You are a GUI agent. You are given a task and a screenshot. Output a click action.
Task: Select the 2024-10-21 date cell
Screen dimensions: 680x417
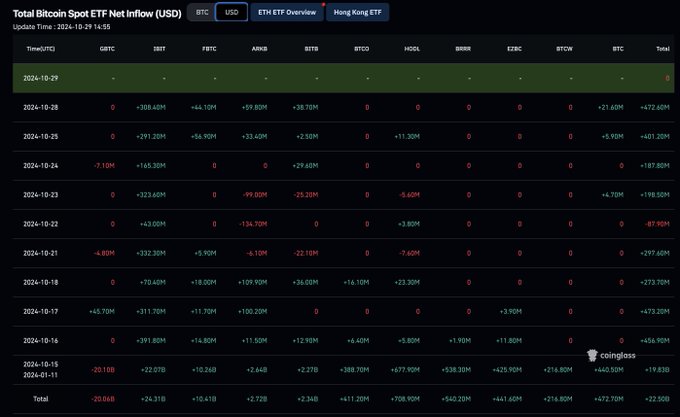click(x=41, y=253)
